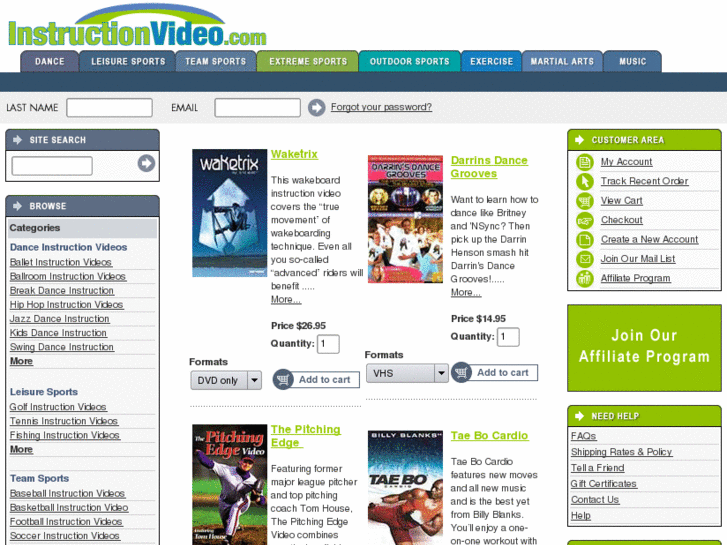Focus the Email input field
Screen dimensions: 727x545
tap(257, 108)
